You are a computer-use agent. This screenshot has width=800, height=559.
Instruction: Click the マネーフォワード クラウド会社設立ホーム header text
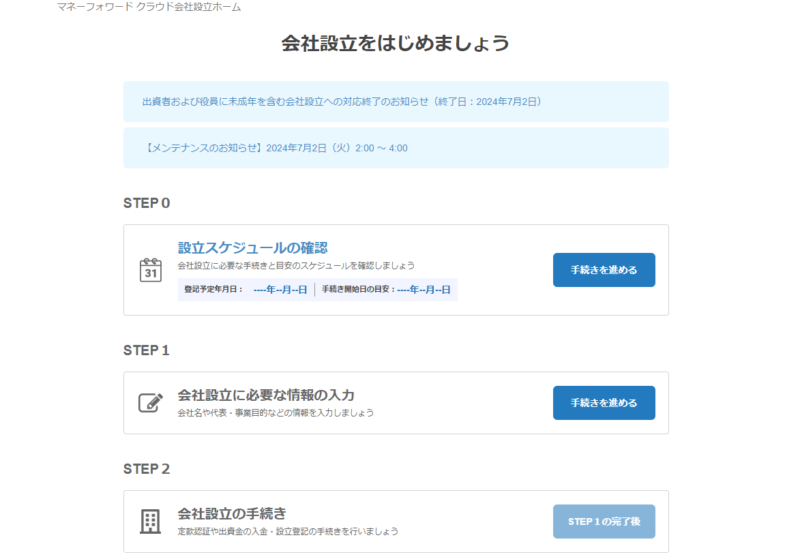click(x=149, y=7)
